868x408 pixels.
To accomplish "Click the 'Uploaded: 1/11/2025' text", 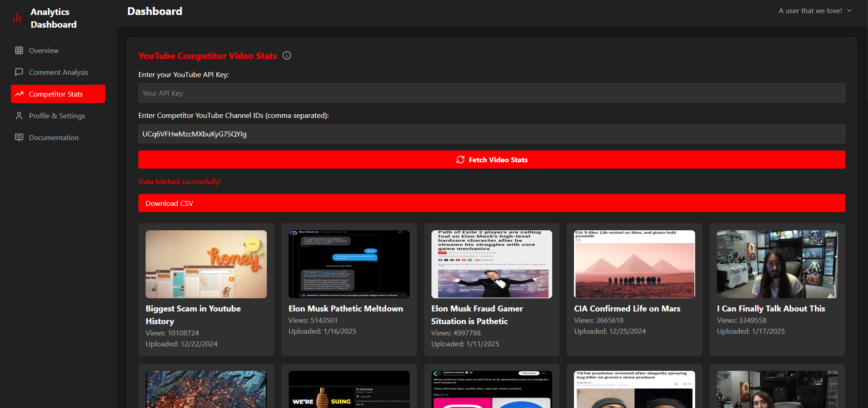I will 466,344.
